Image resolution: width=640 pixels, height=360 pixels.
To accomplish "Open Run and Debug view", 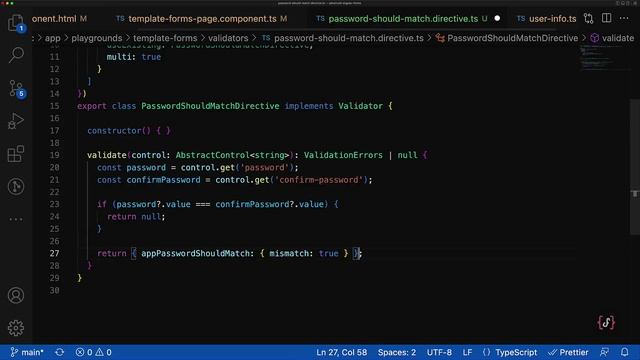I will pyautogui.click(x=16, y=121).
